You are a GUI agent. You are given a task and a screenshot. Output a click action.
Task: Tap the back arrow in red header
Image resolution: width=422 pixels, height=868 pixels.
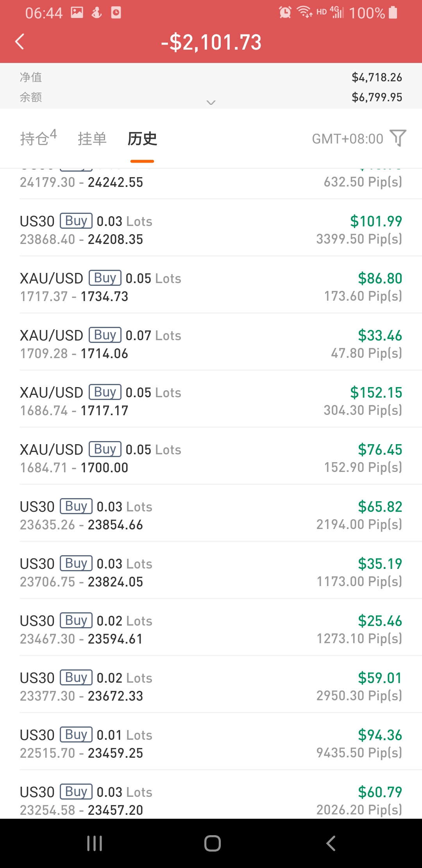20,41
